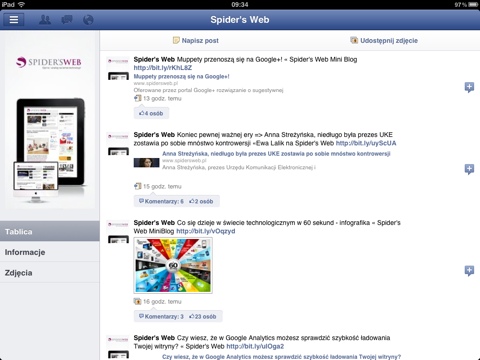This screenshot has width=480, height=360.
Task: View Komentarzy: 6 on second post
Action: 161,201
